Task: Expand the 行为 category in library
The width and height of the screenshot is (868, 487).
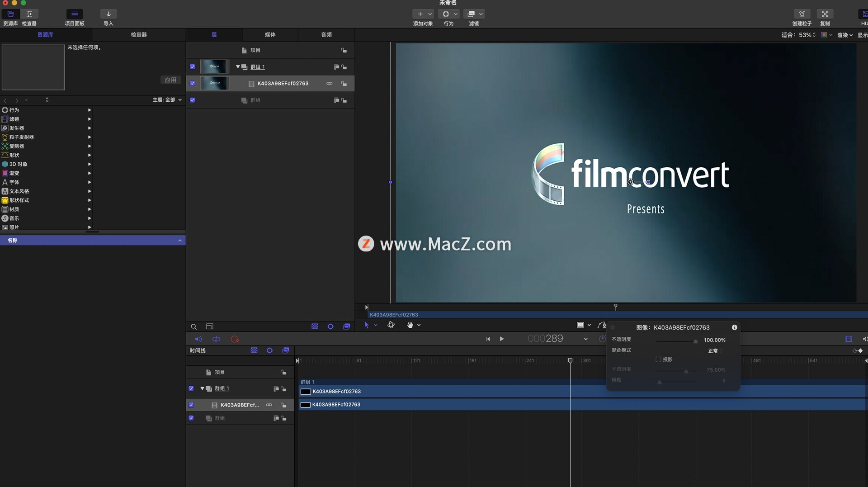Action: [90, 110]
